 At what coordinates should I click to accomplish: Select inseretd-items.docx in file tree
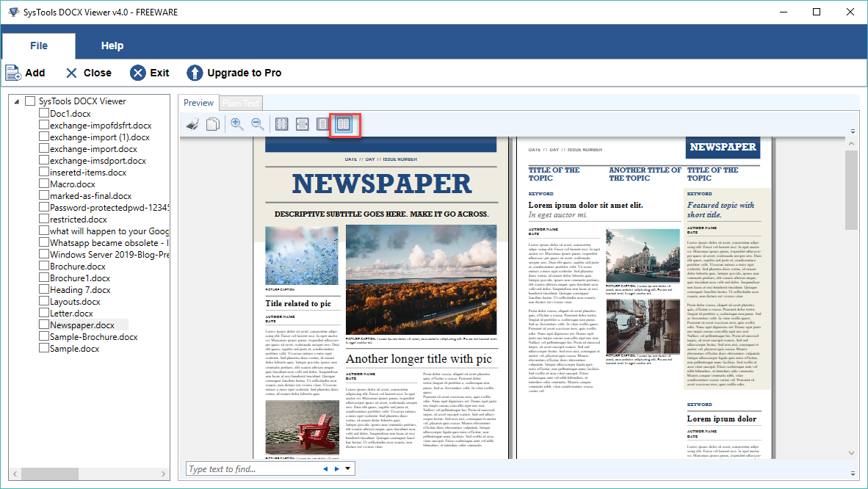[x=88, y=173]
